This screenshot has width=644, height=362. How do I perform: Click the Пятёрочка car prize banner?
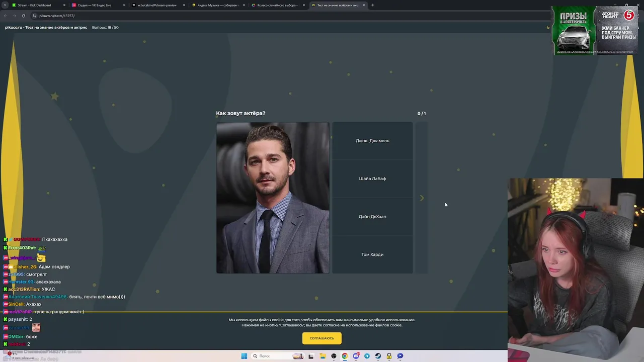(574, 30)
